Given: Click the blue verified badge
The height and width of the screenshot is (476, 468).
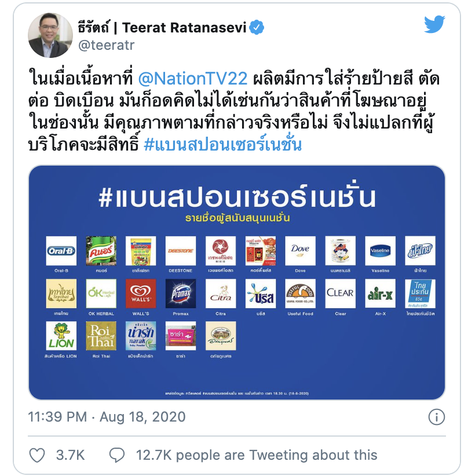Looking at the screenshot, I should (257, 27).
